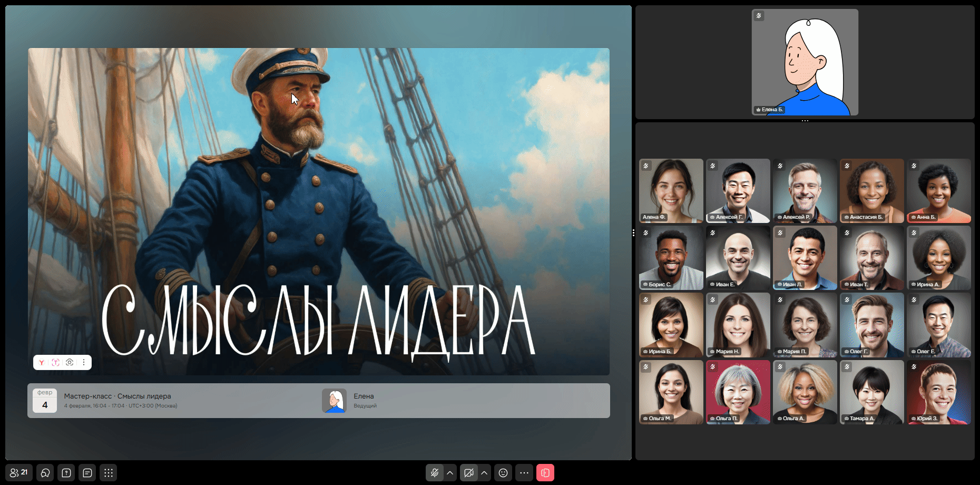Viewport: 980px width, 485px height.
Task: Select Анна Б. participant tile
Action: [x=939, y=191]
